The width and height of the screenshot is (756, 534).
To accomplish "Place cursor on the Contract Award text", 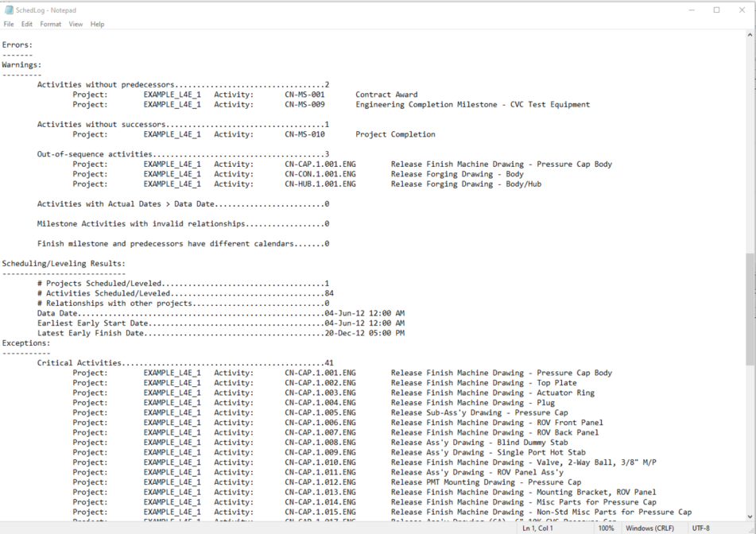I will click(x=386, y=95).
